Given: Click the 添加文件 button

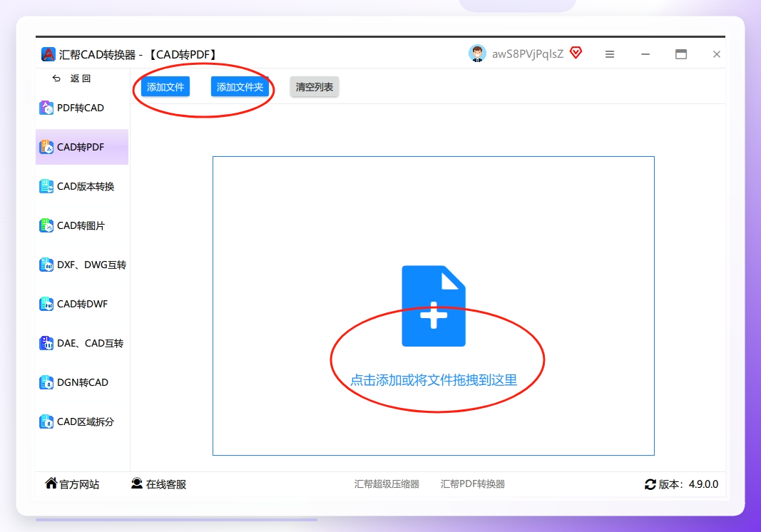Looking at the screenshot, I should point(165,87).
